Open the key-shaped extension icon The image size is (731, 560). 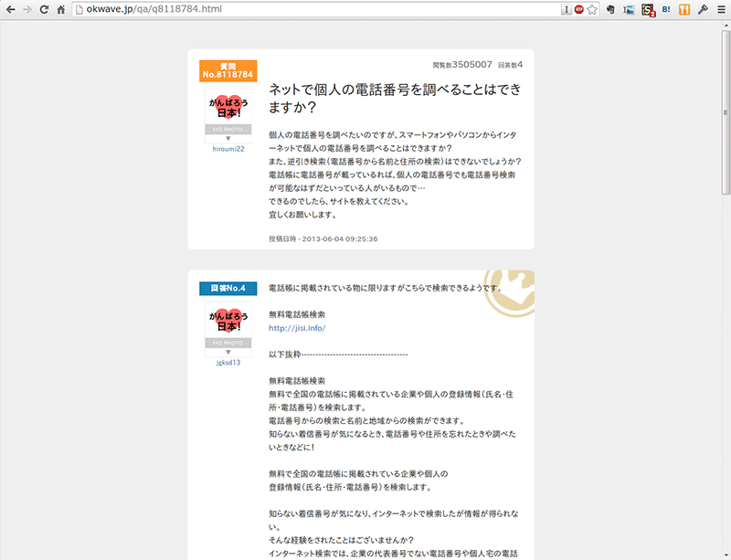703,9
